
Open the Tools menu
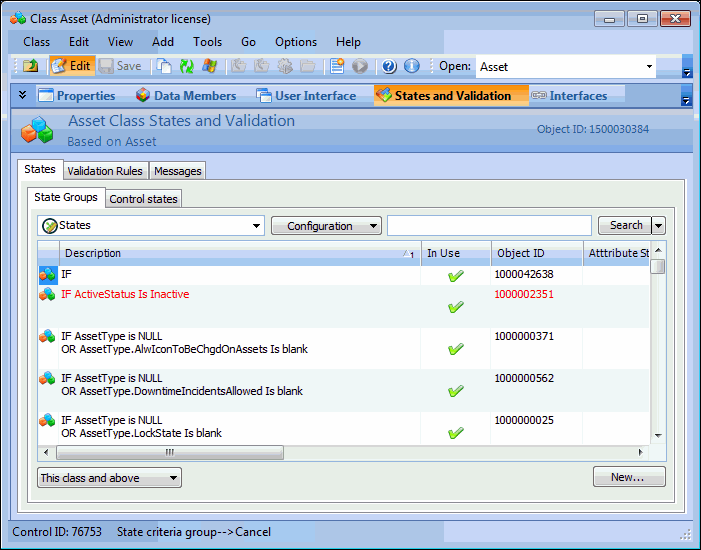[208, 42]
